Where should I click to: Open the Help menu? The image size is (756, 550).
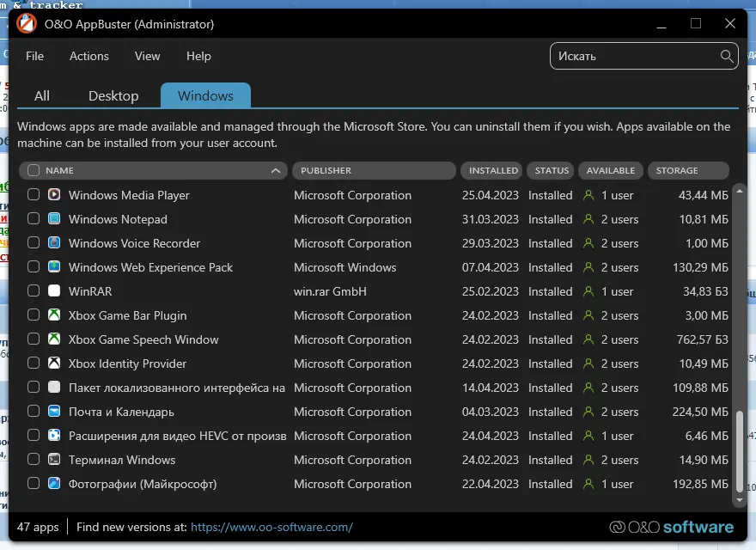[x=198, y=56]
